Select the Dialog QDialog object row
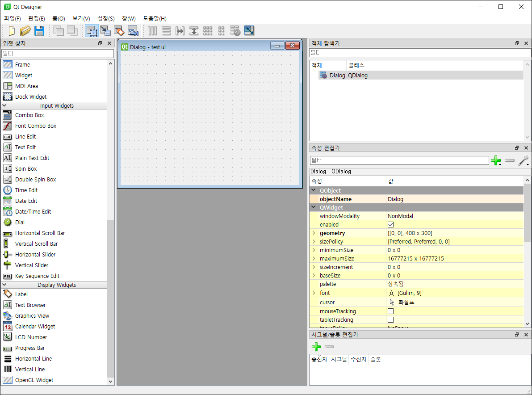Image resolution: width=532 pixels, height=395 pixels. tap(421, 76)
